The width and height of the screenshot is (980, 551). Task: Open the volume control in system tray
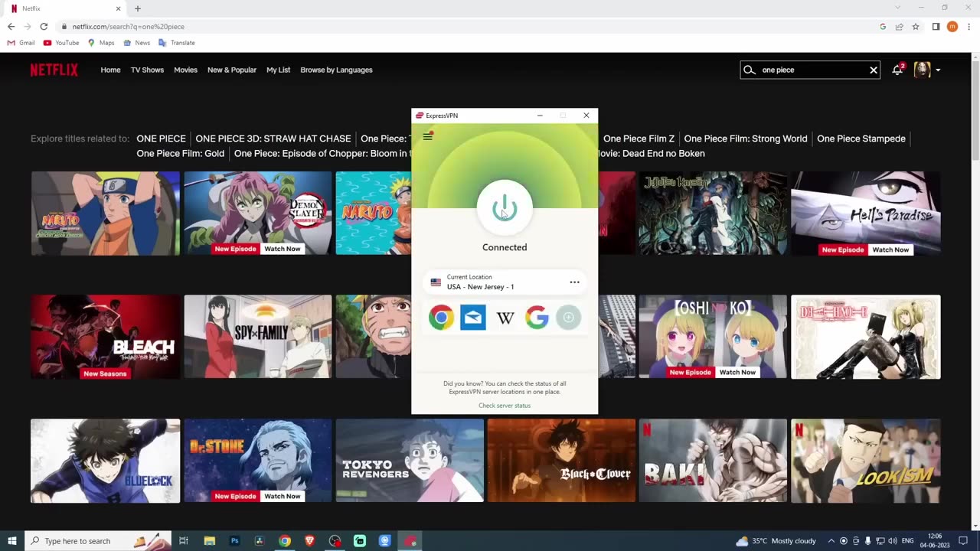click(x=892, y=541)
